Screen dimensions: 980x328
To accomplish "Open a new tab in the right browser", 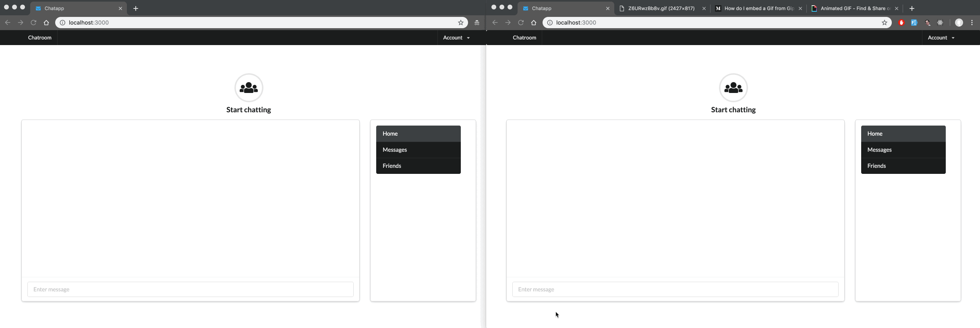I will pyautogui.click(x=912, y=8).
